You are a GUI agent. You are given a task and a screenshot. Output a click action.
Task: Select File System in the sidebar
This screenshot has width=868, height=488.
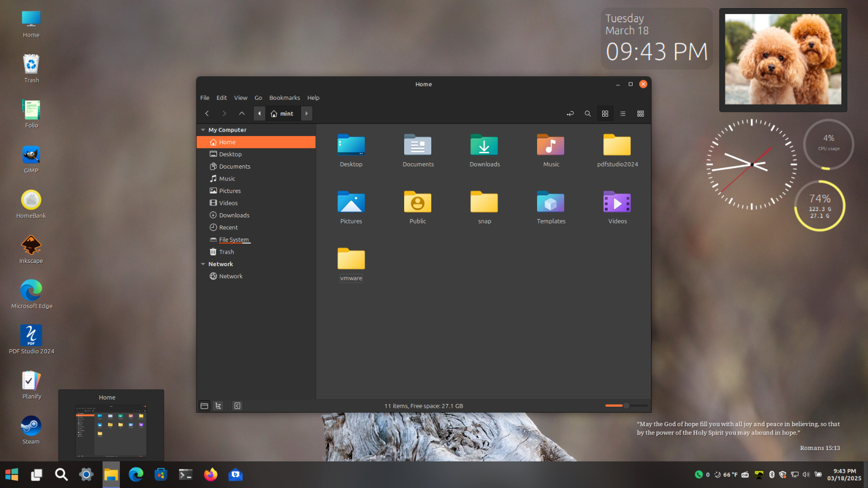click(x=234, y=240)
